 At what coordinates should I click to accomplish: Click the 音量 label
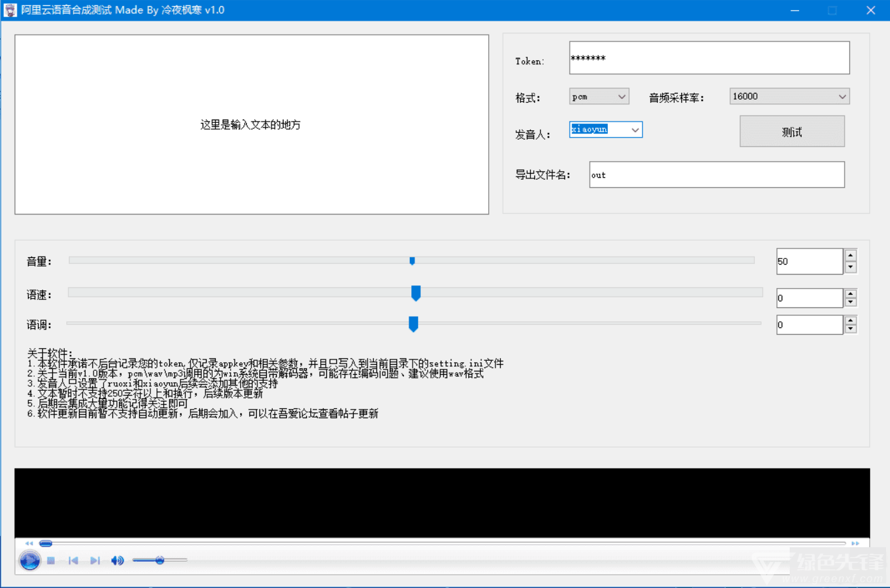tap(39, 261)
